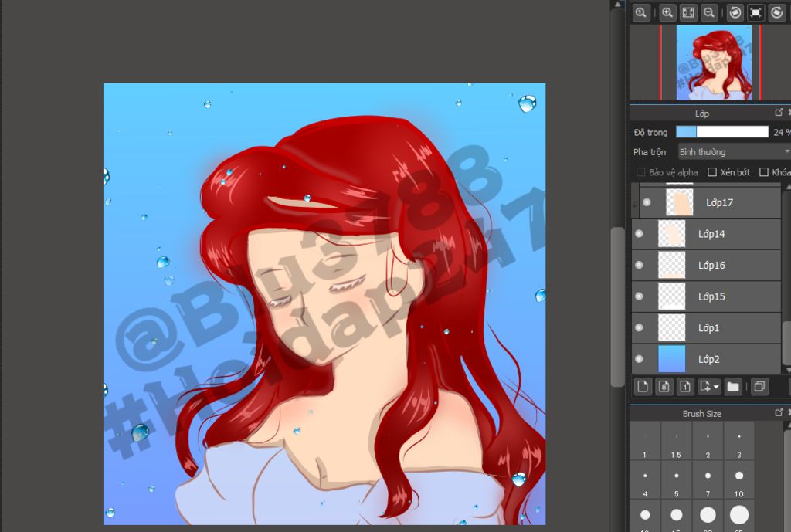This screenshot has height=532, width=791.
Task: Click the 24 % opacity value
Action: click(782, 132)
